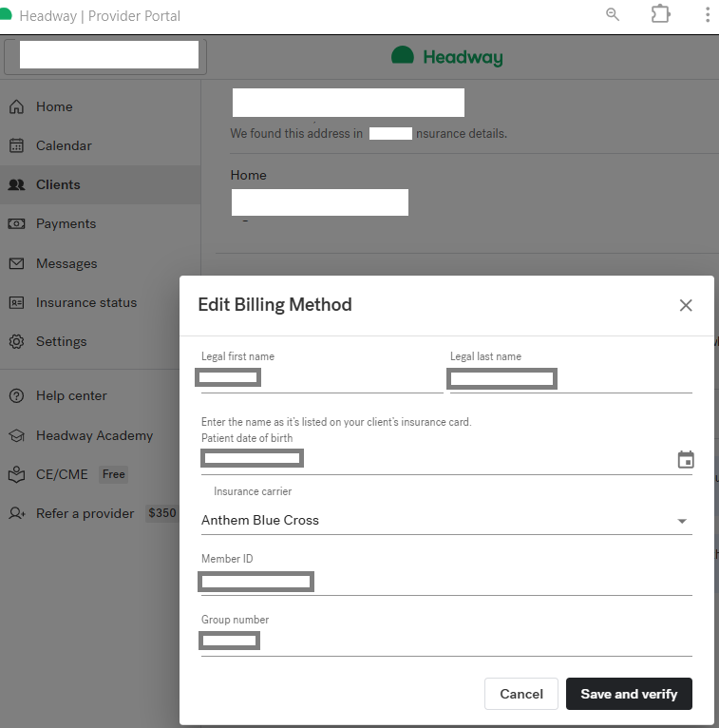Open the date of birth calendar picker
Viewport: 719px width, 728px height.
686,460
